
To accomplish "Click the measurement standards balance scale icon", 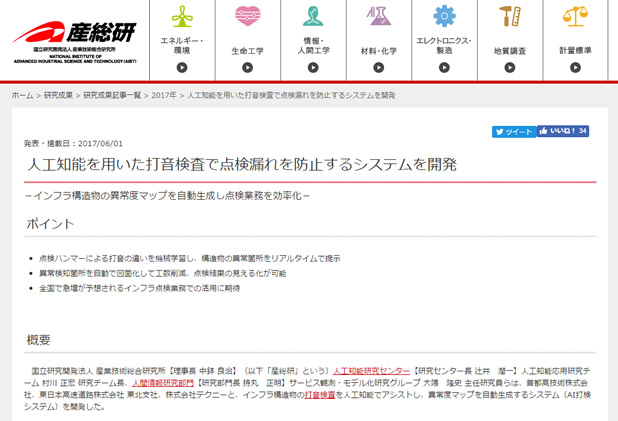I will tap(575, 17).
